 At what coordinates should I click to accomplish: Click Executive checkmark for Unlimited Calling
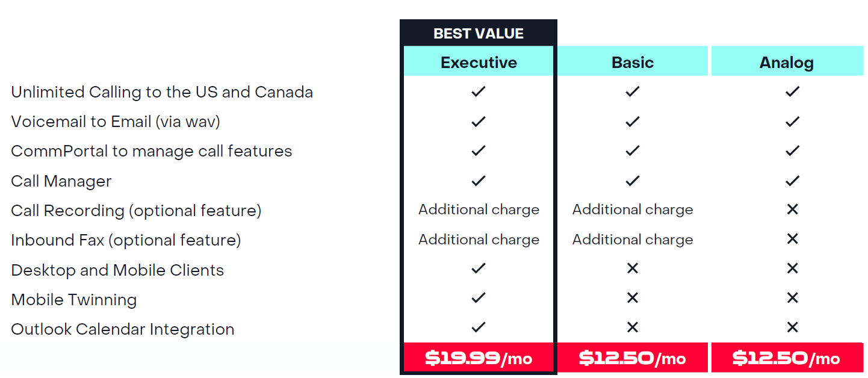coord(479,91)
